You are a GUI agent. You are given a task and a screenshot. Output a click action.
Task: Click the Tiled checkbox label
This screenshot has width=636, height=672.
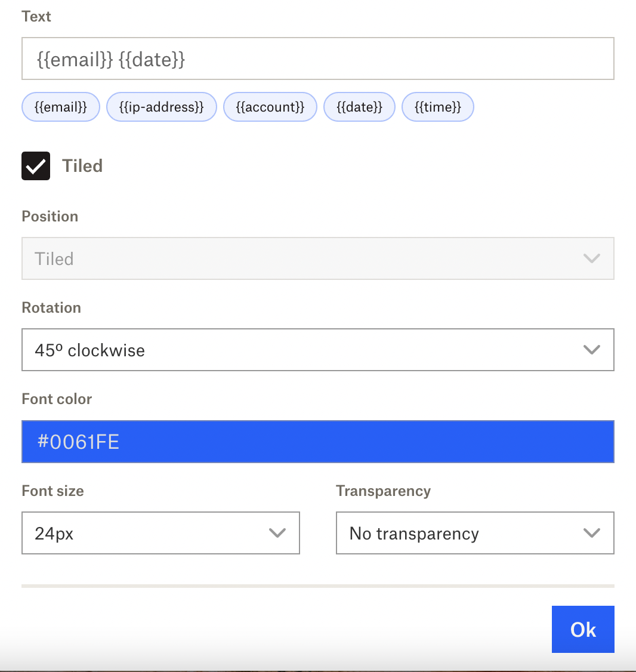[x=82, y=166]
